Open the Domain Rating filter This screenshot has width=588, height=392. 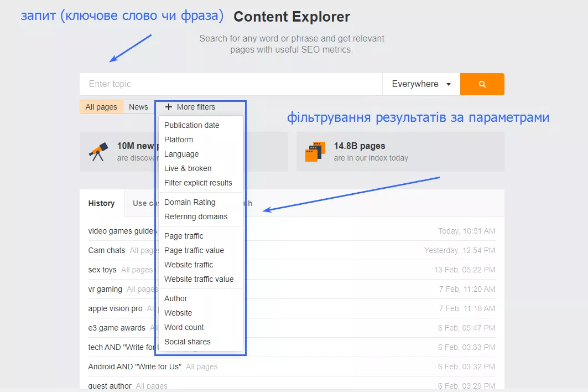190,202
